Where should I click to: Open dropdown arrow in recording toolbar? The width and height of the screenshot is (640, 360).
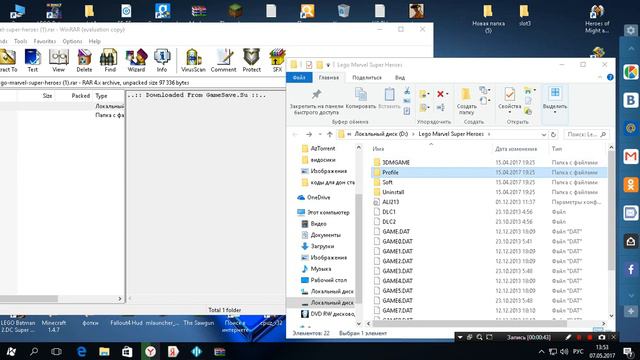(460, 338)
